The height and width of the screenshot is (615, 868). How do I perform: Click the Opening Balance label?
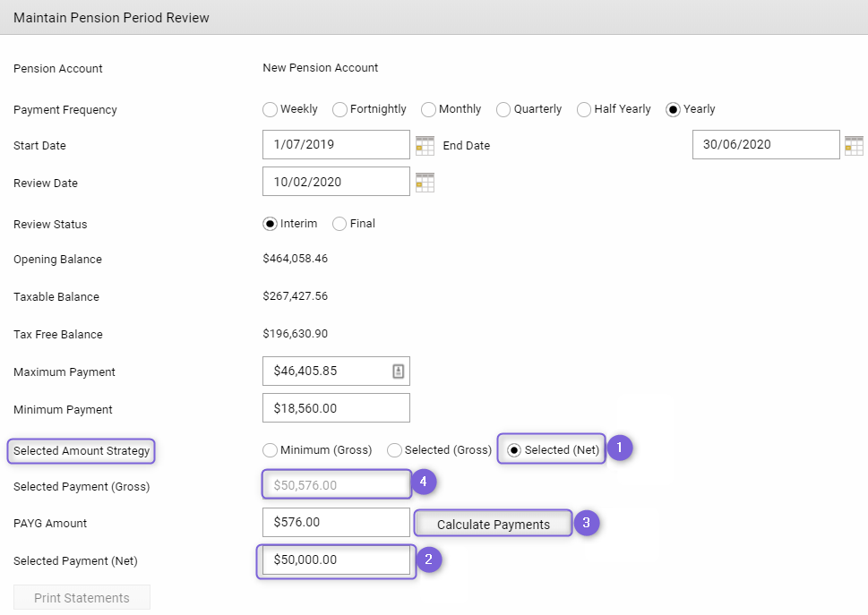click(57, 260)
